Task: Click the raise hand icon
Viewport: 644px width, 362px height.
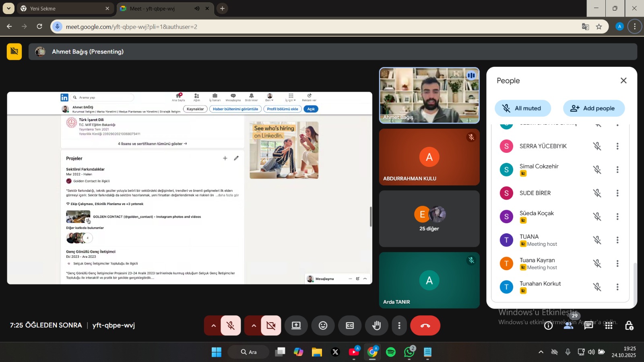Action: click(376, 326)
